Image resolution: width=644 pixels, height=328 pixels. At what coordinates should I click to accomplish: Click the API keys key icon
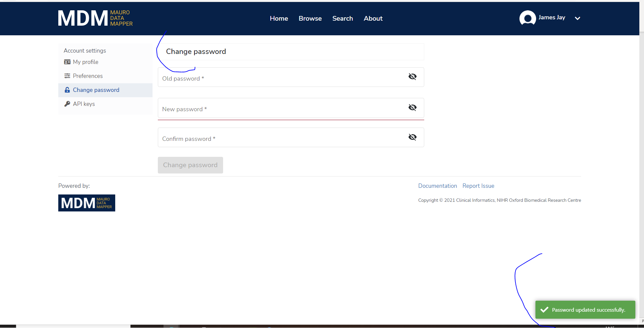(x=67, y=104)
